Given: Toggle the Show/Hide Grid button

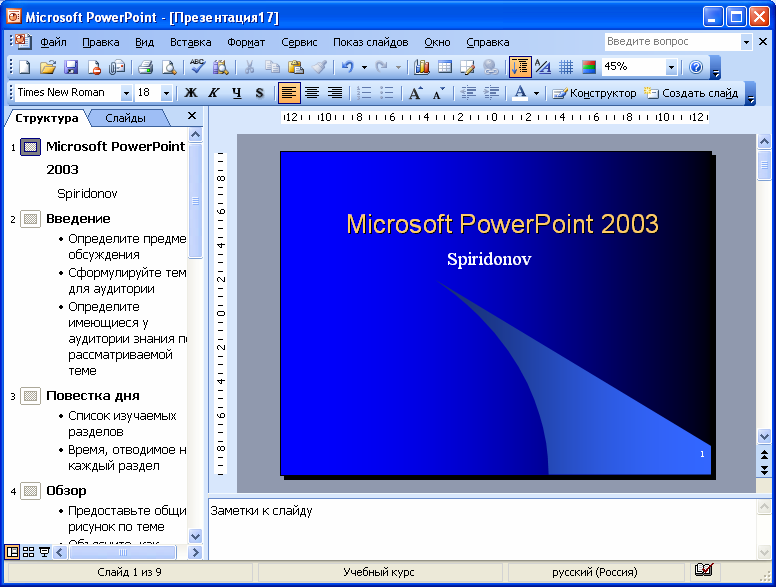Looking at the screenshot, I should tap(566, 68).
